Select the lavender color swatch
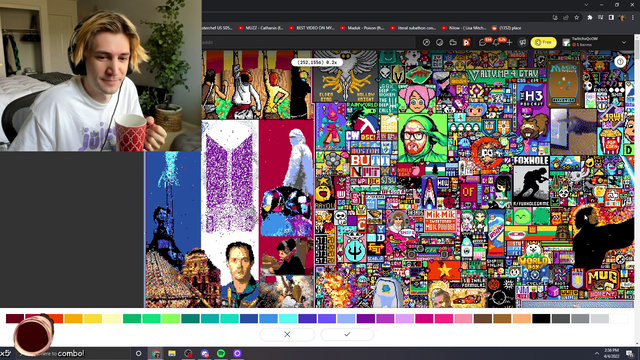Screen dimensions: 640x360 click(346, 318)
